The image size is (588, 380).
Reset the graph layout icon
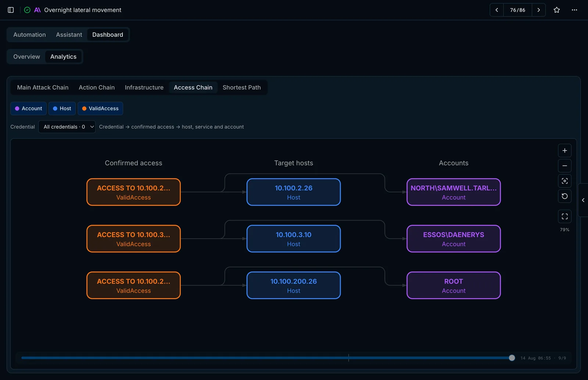[565, 196]
